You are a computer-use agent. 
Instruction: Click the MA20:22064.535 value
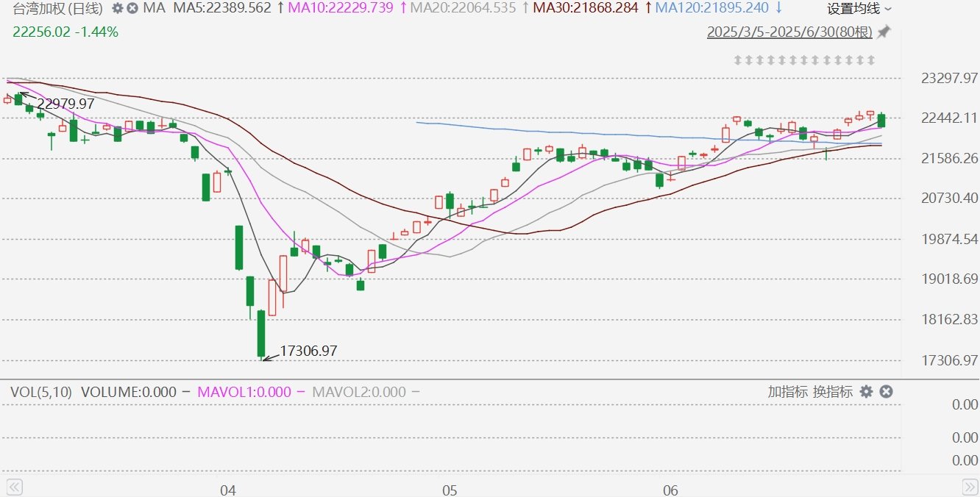tap(463, 9)
